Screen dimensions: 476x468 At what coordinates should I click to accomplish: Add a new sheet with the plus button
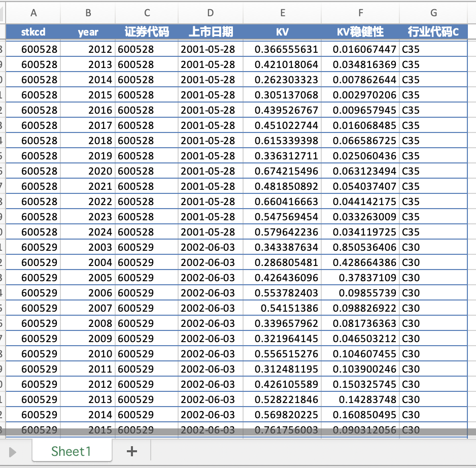point(132,451)
